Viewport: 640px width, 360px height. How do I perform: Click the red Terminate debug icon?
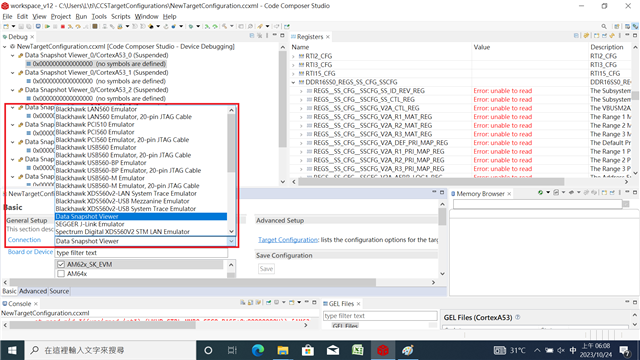click(63, 27)
